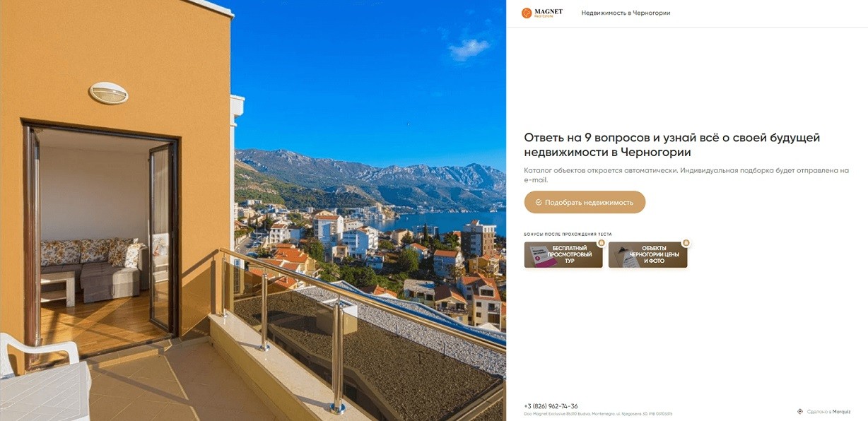Click the oval wall lamp in the photo
This screenshot has height=421, width=868.
(x=108, y=93)
